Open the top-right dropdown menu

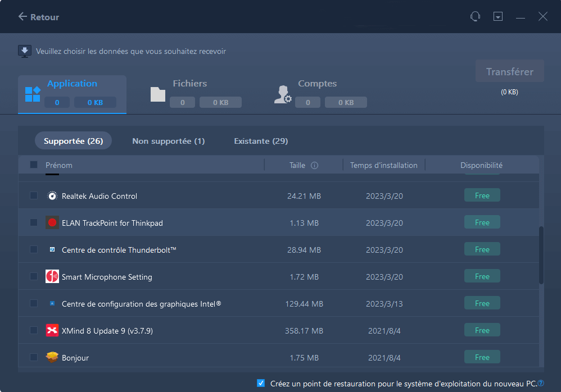[498, 16]
